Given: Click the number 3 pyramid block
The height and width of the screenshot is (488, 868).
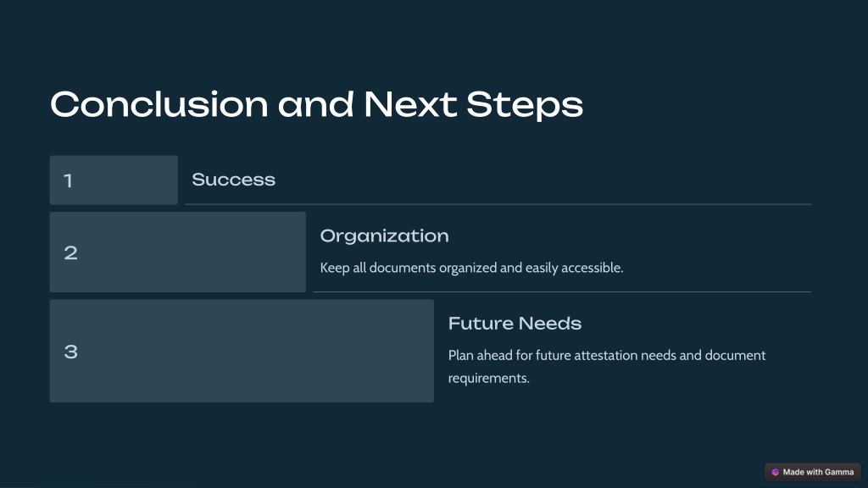Looking at the screenshot, I should [242, 351].
